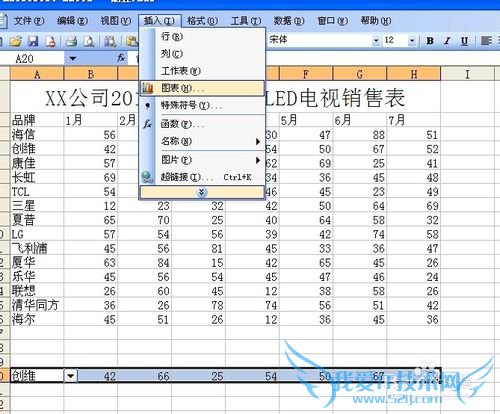
Task: Select the 飞利浦 brand cell
Action: (x=37, y=248)
